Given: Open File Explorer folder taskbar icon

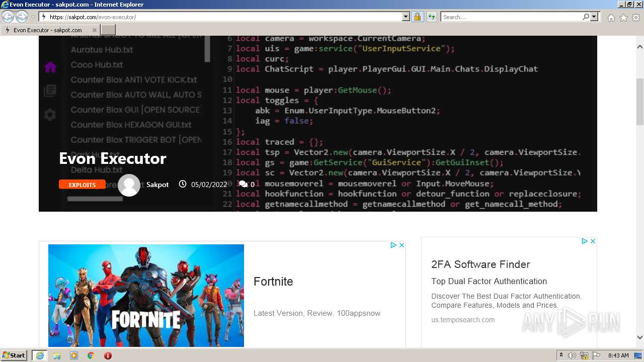Looking at the screenshot, I should coord(57,355).
